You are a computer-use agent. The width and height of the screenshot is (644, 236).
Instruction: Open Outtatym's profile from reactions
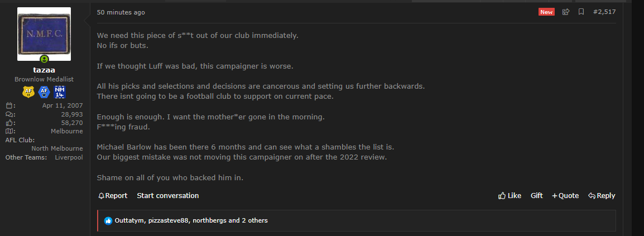pos(129,221)
